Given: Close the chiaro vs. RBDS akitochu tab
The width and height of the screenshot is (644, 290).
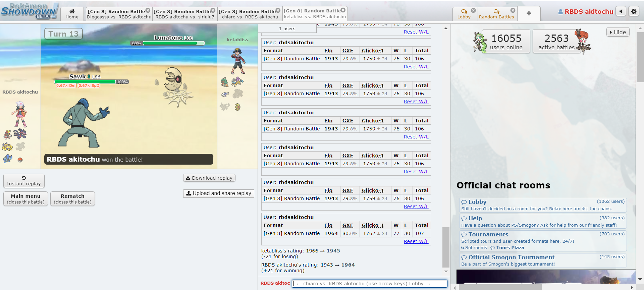Looking at the screenshot, I should coord(278,10).
